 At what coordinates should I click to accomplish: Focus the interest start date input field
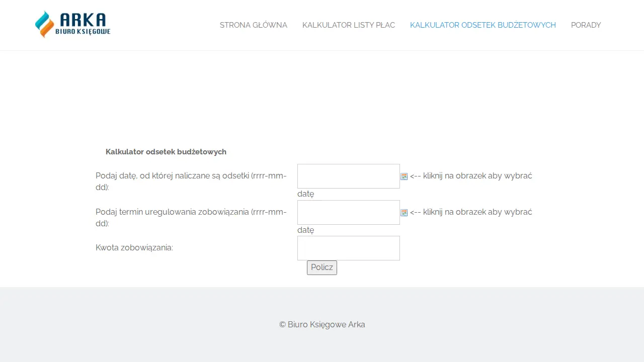tap(349, 176)
